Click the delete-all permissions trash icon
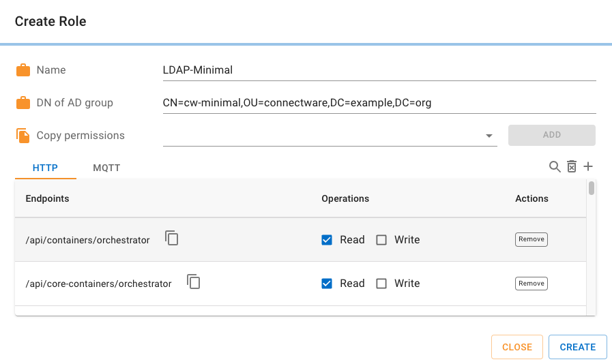 click(x=572, y=167)
